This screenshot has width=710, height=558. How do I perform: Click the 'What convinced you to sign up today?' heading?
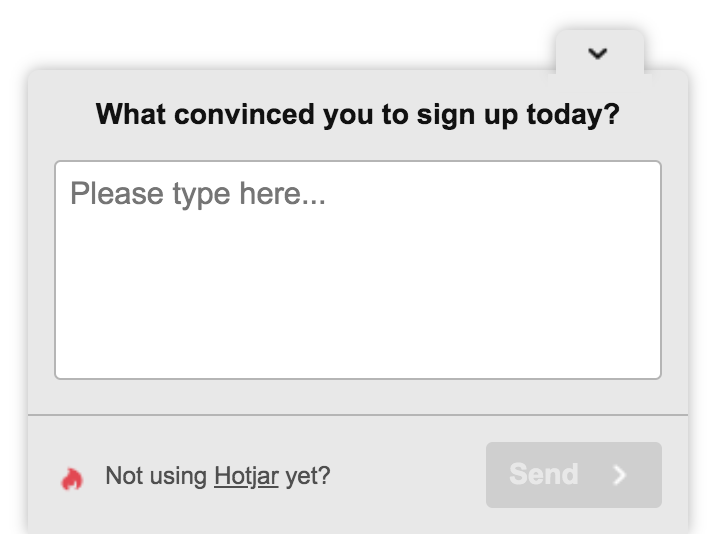point(358,114)
